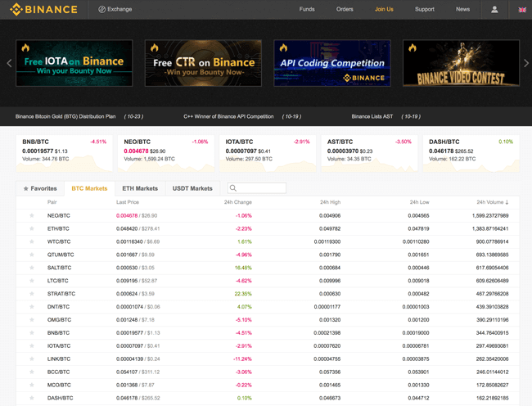Select the STRAT/BTC pair name
The image size is (532, 406).
pos(61,294)
